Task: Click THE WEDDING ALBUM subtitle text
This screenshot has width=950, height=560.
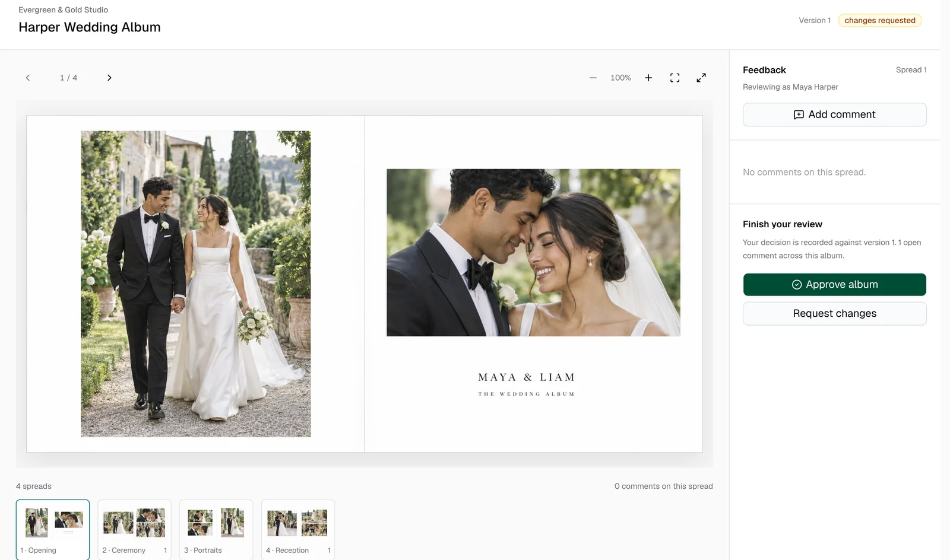Action: (526, 394)
